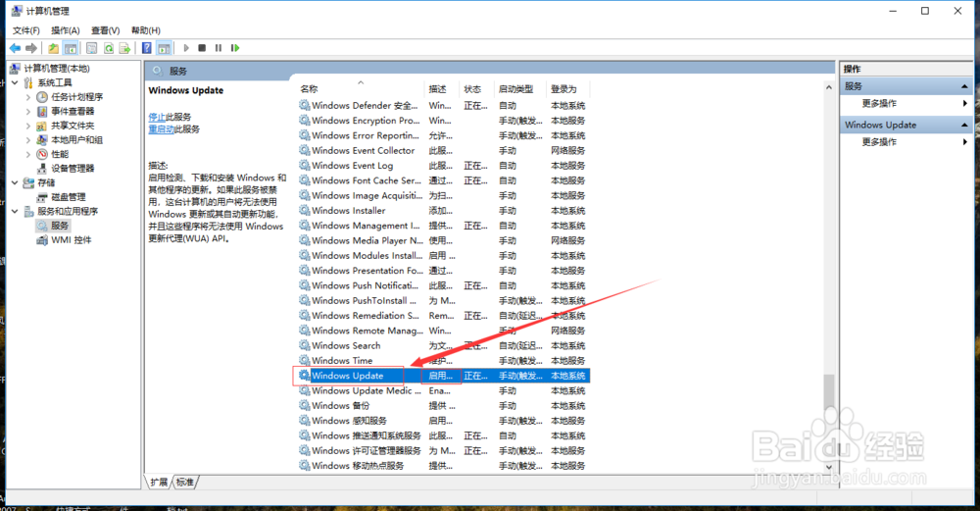Collapse the 服务 section in the actions pane

(964, 86)
